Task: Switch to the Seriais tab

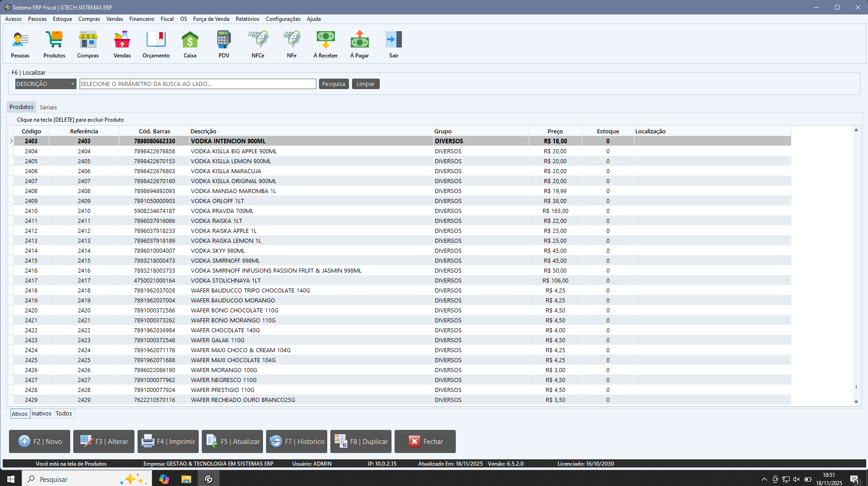Action: [x=48, y=107]
